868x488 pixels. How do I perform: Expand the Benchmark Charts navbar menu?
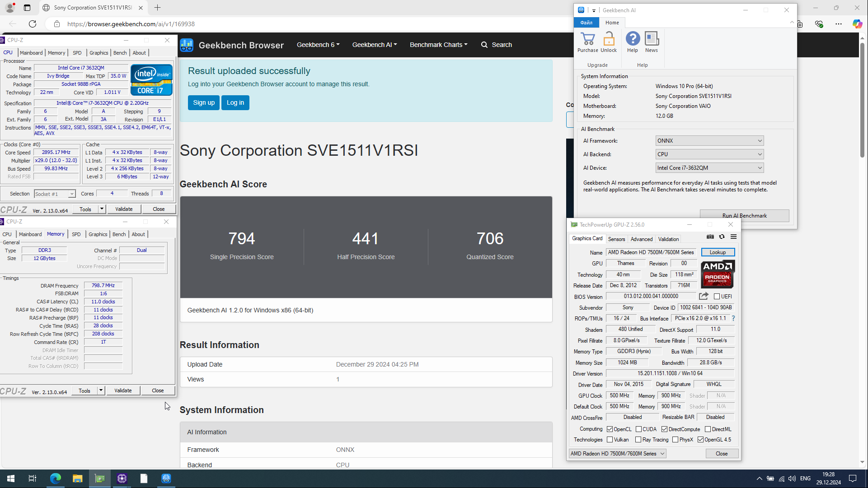click(x=438, y=45)
